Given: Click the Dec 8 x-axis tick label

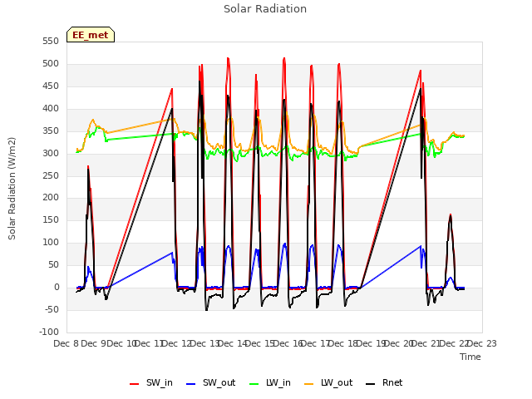Looking at the screenshot, I should [66, 343].
